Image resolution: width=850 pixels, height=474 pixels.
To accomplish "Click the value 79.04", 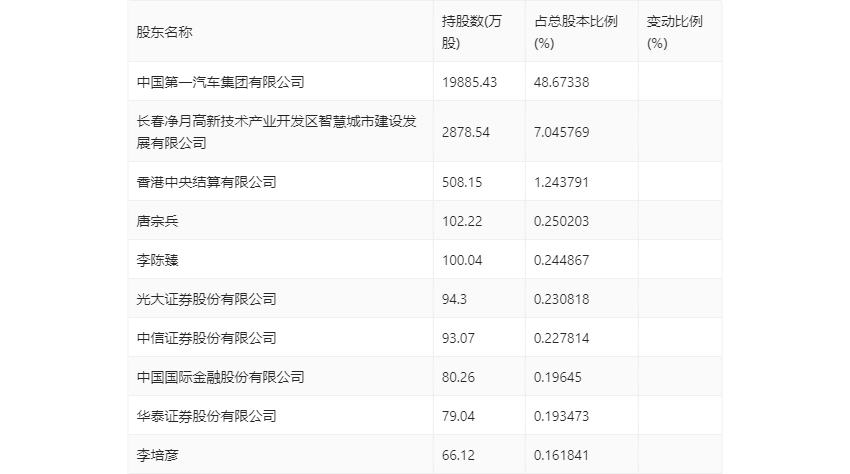I will coord(458,416).
